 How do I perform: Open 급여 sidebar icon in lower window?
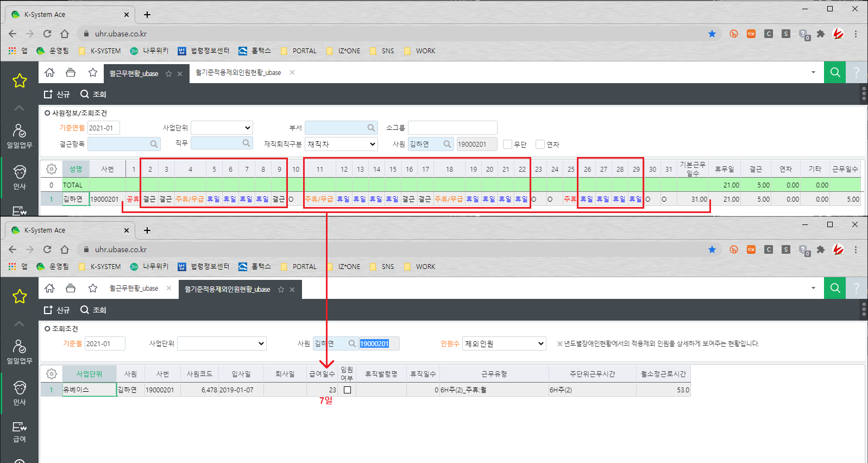tap(20, 431)
